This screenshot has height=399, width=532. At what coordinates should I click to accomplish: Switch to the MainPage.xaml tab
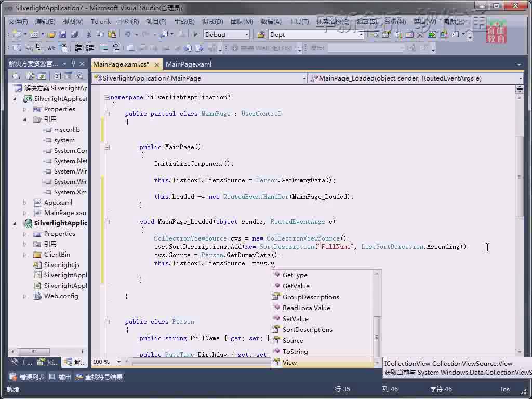pyautogui.click(x=189, y=64)
